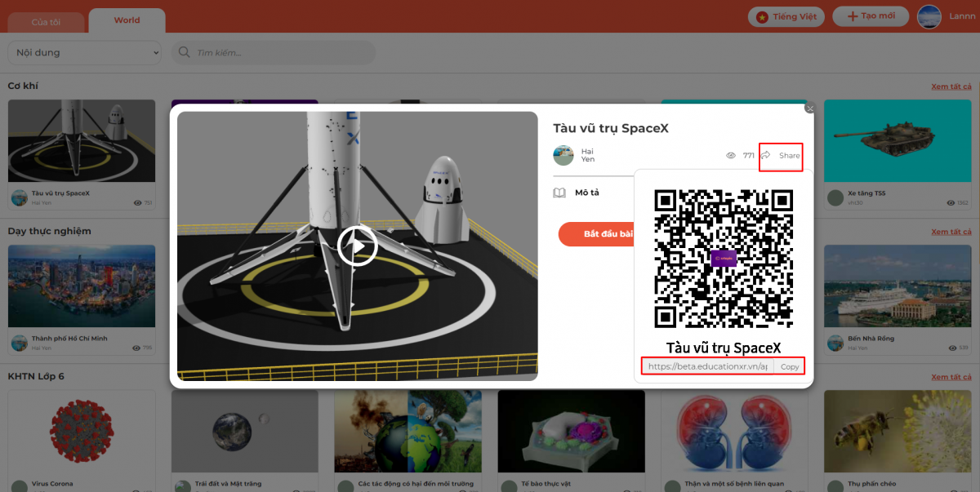The image size is (980, 492).
Task: Close the Tàu vũ trụ SpaceX popup
Action: point(810,108)
